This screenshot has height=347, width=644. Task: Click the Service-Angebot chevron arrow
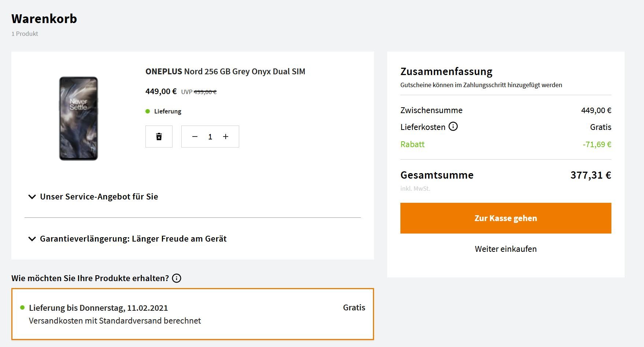pos(32,197)
